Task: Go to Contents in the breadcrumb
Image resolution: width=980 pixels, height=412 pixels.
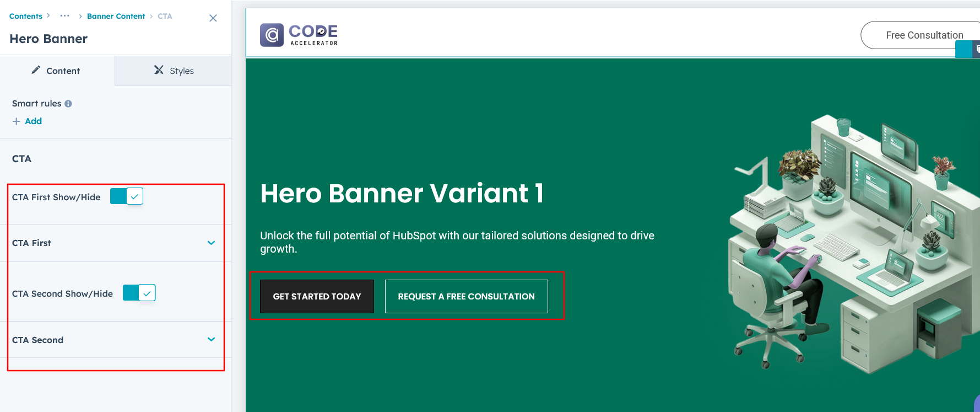Action: pos(26,16)
